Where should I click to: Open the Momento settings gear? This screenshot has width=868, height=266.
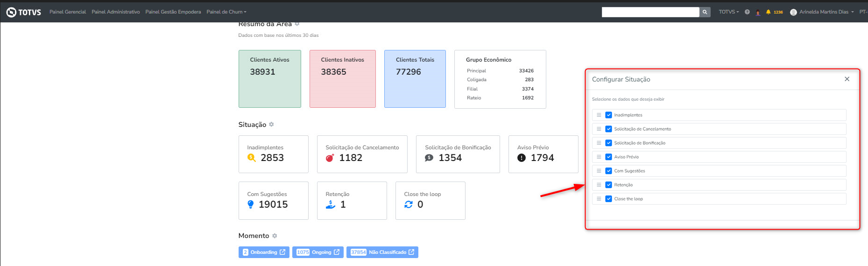(x=275, y=236)
